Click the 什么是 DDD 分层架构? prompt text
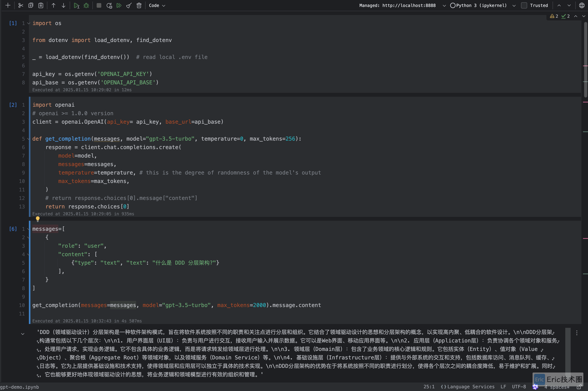The width and height of the screenshot is (588, 391). [x=184, y=263]
